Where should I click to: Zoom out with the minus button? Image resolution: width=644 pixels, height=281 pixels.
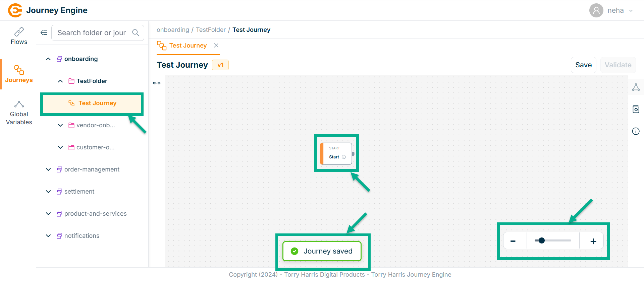(513, 241)
